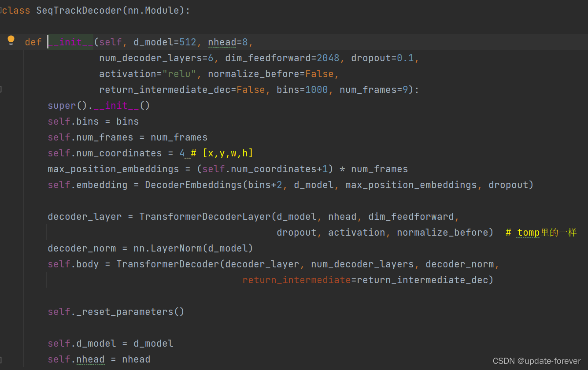Image resolution: width=588 pixels, height=370 pixels.
Task: Click max_position_embeddings variable definition
Action: pos(113,169)
